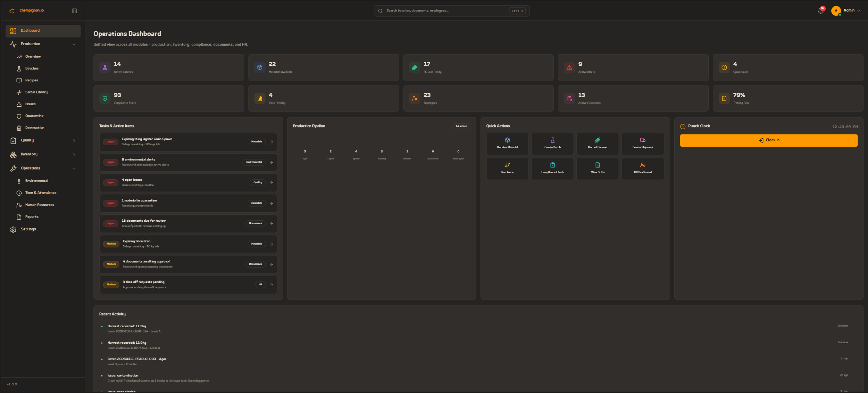Open Record Harvest quick action
Screen dimensions: 868x393
coord(597,144)
